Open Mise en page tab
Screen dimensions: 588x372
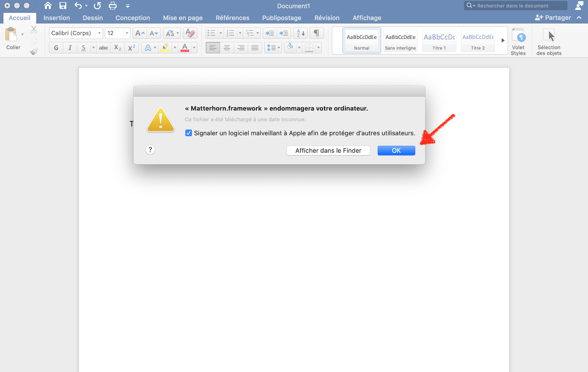pyautogui.click(x=183, y=18)
